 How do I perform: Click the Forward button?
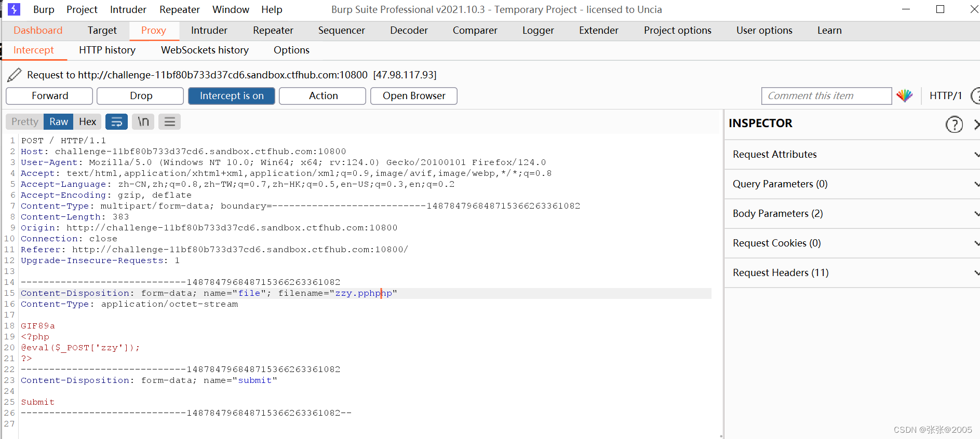[49, 96]
